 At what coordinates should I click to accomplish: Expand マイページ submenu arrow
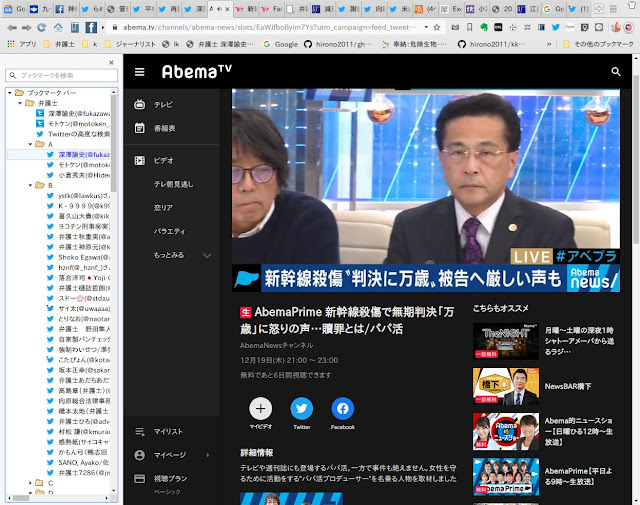click(208, 455)
